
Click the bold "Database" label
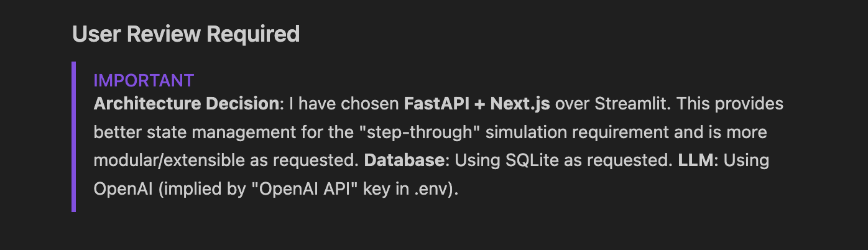[405, 160]
